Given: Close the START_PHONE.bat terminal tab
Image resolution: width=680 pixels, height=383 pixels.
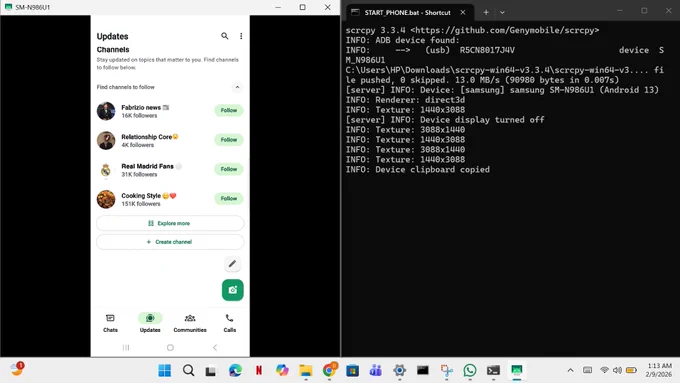Looking at the screenshot, I should click(463, 13).
